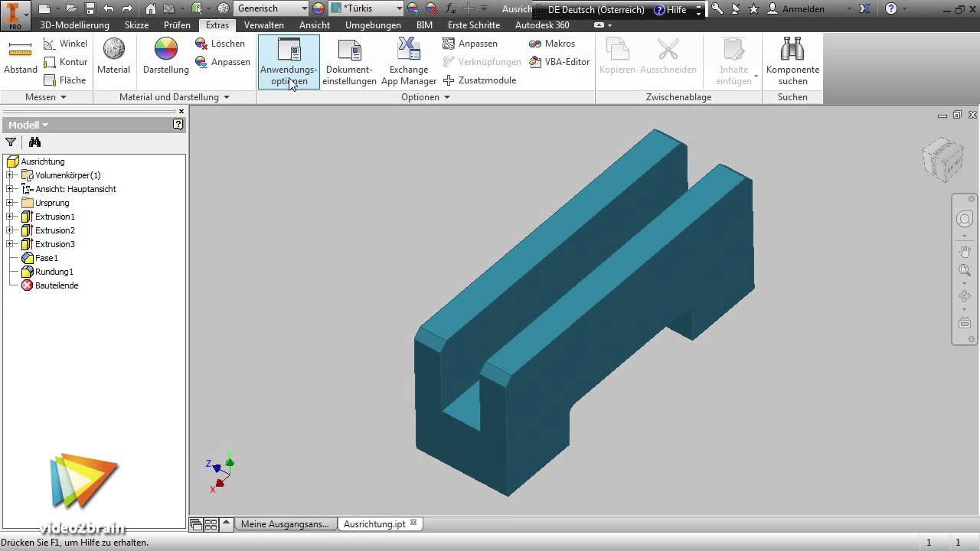Image resolution: width=980 pixels, height=551 pixels.
Task: Switch to the Prüfen tab
Action: [177, 25]
